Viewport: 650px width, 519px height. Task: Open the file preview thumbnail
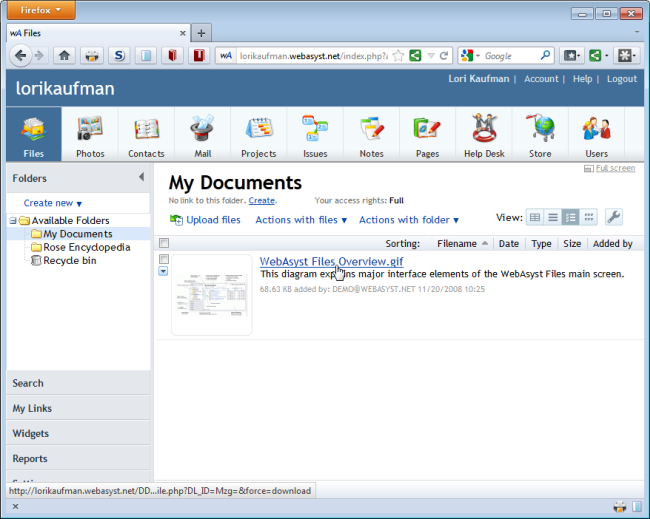[212, 295]
